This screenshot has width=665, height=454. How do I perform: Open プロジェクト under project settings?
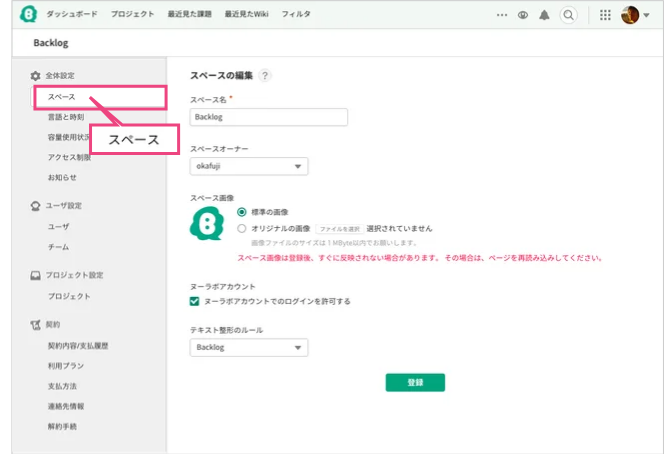point(69,296)
